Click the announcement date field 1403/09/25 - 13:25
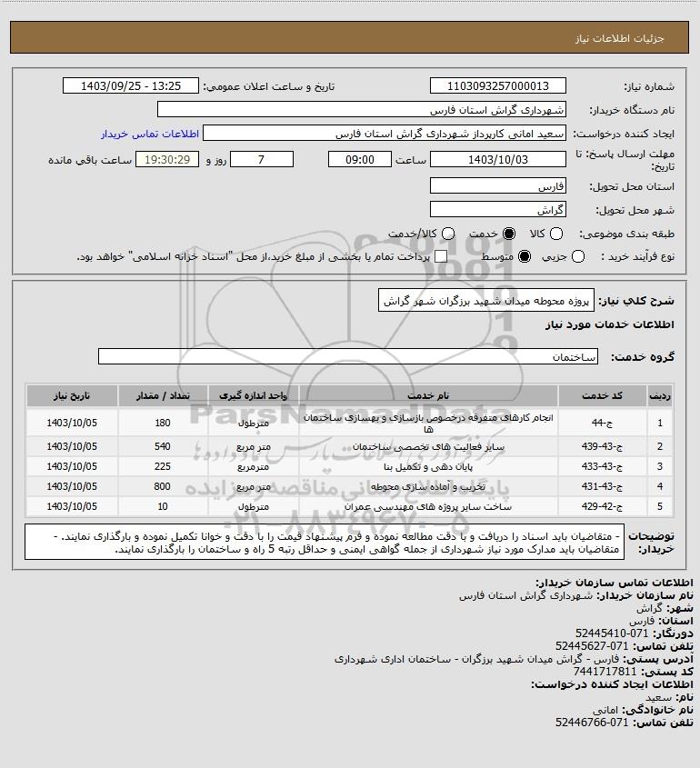This screenshot has height=768, width=700. tap(131, 85)
